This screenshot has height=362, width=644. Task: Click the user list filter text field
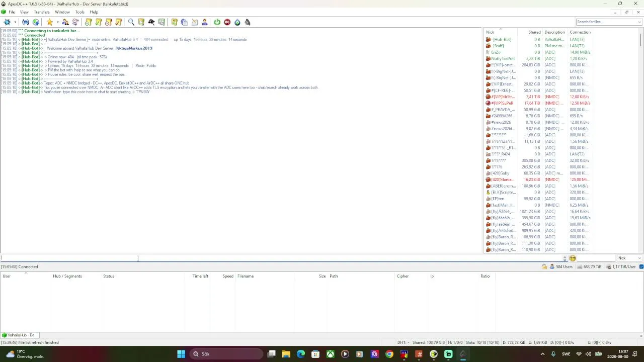click(596, 258)
